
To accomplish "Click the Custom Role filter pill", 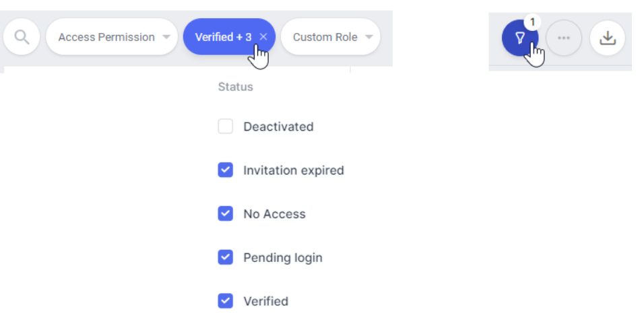I will [331, 37].
